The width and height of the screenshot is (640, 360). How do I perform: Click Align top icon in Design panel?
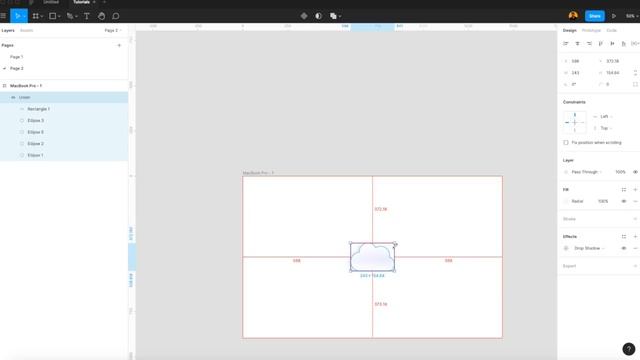[x=600, y=43]
